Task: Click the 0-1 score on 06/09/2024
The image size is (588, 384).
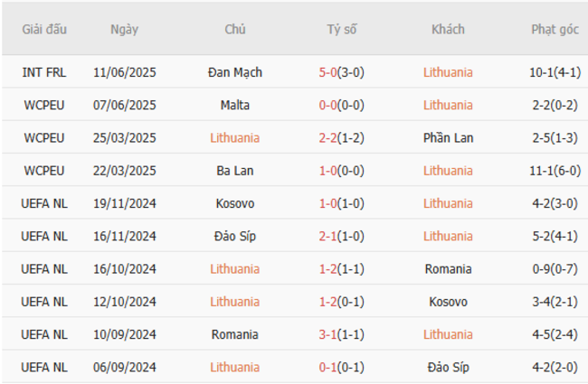Action: pyautogui.click(x=327, y=367)
